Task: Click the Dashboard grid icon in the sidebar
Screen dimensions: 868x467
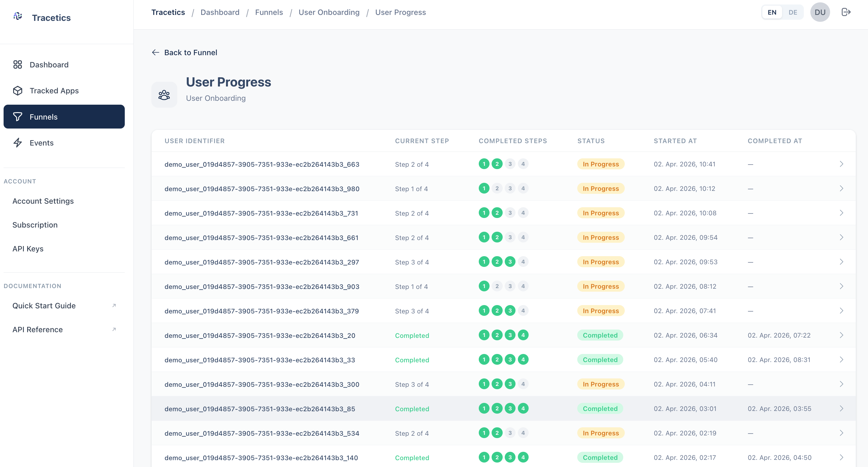Action: click(18, 65)
